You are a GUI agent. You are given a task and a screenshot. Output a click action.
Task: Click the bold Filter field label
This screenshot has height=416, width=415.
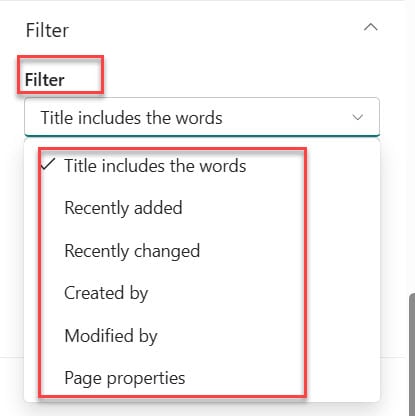pos(45,80)
